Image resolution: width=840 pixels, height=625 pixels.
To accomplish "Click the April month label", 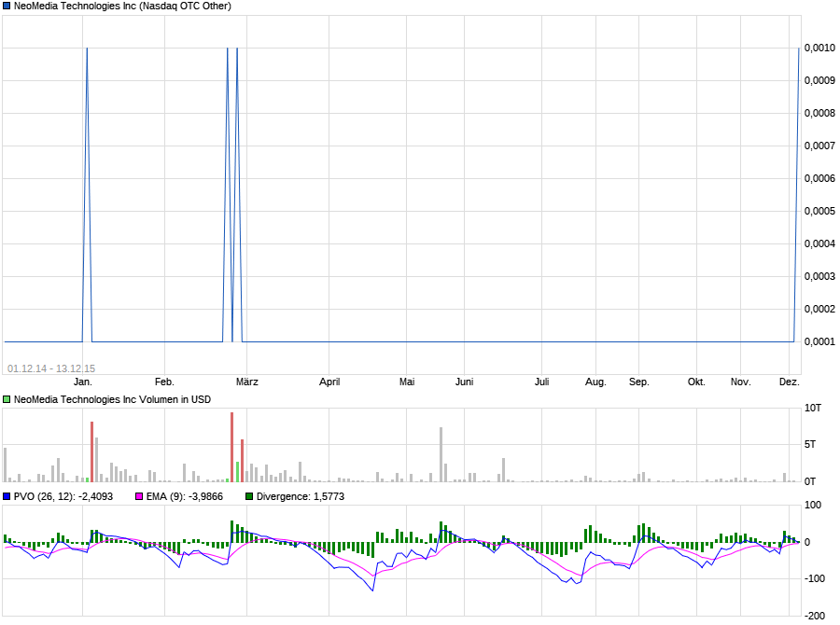I will click(329, 382).
